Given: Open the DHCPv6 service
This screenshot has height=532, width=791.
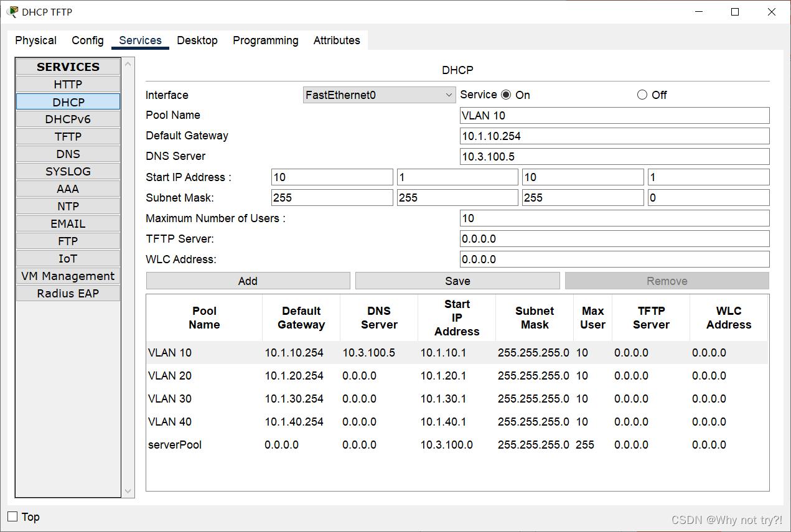Looking at the screenshot, I should 68,119.
